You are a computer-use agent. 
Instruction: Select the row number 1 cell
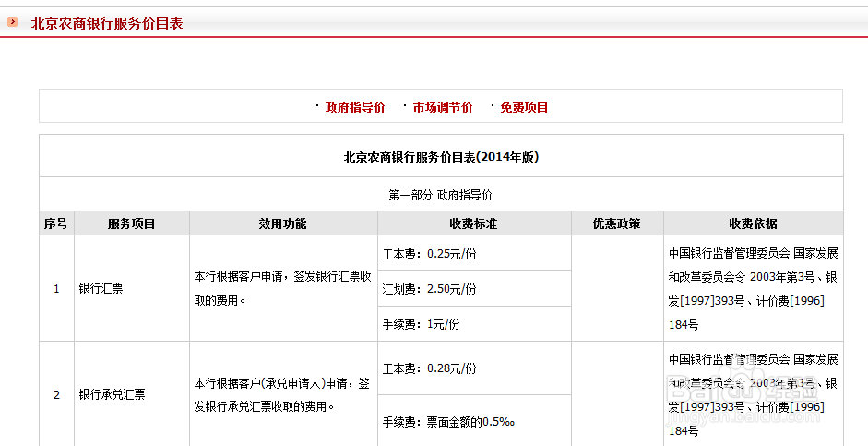pyautogui.click(x=56, y=289)
